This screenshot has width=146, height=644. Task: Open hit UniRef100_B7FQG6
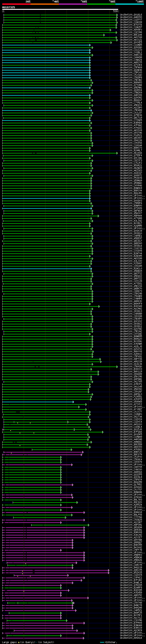pyautogui.click(x=131, y=432)
